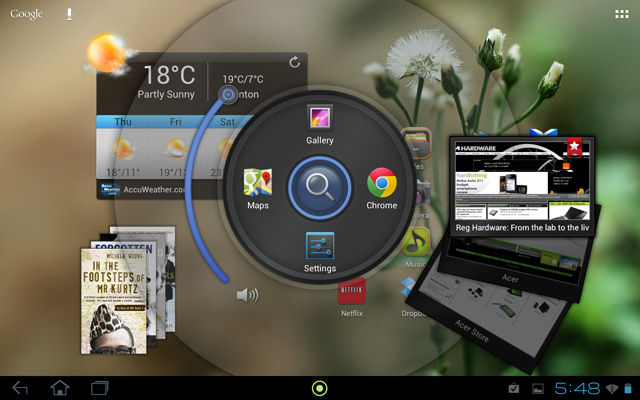Open 'In the Footsteps of Mr Kurtz' book
The image size is (640, 400).
(x=113, y=301)
